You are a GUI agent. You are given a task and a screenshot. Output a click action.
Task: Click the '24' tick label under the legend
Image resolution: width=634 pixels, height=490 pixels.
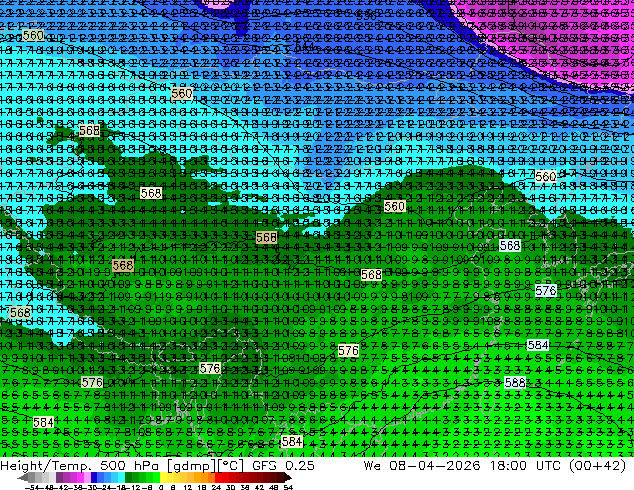click(x=216, y=487)
